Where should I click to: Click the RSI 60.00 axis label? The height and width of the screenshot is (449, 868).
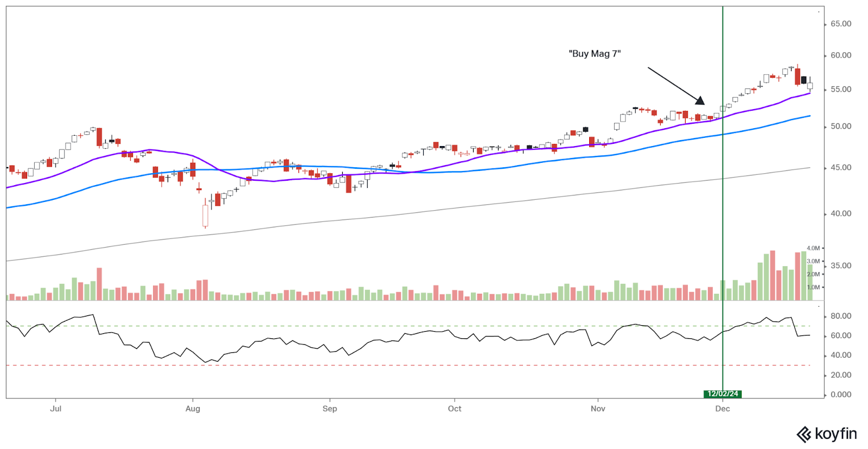tap(841, 336)
